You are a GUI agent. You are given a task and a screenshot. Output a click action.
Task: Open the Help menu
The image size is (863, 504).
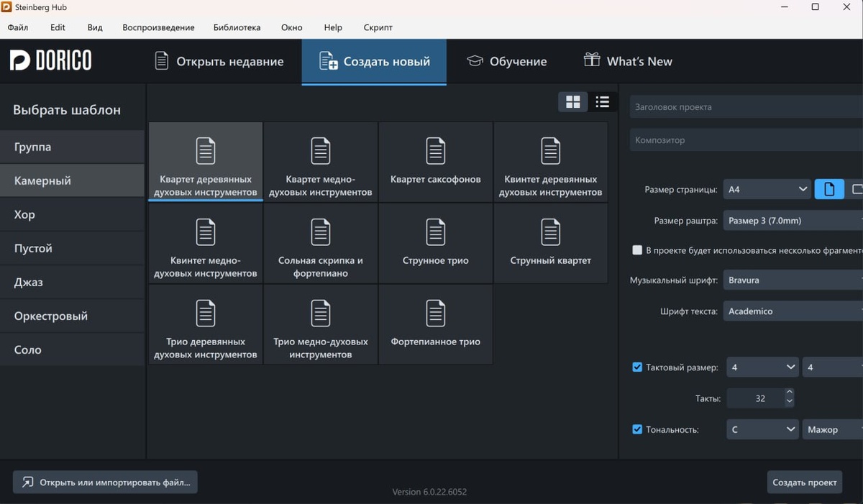[x=333, y=27]
